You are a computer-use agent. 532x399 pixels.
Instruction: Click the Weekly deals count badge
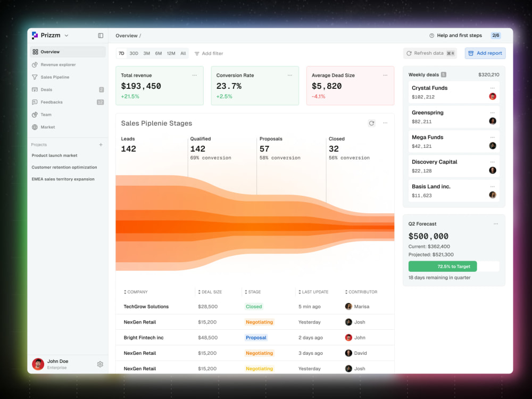444,74
